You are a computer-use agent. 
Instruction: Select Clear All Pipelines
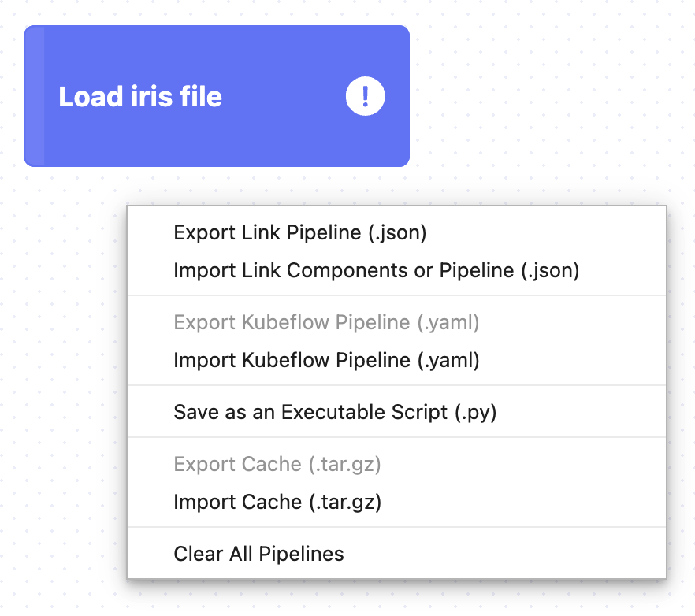click(258, 555)
